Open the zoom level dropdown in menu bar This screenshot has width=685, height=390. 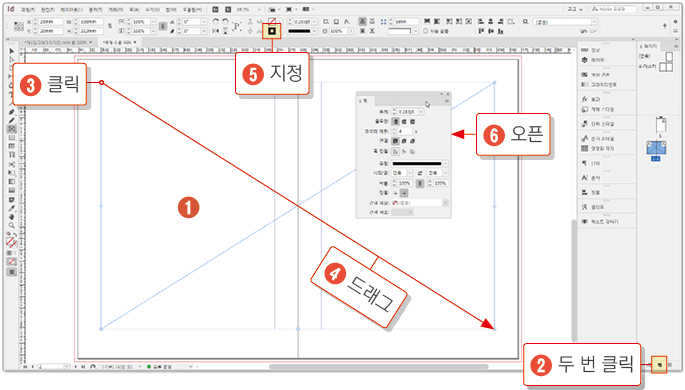pos(259,9)
